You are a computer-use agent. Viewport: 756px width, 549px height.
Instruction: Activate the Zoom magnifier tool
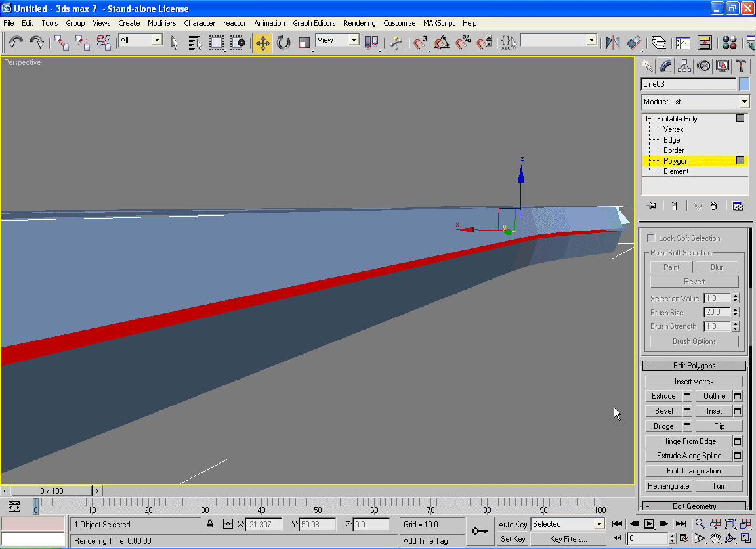700,524
